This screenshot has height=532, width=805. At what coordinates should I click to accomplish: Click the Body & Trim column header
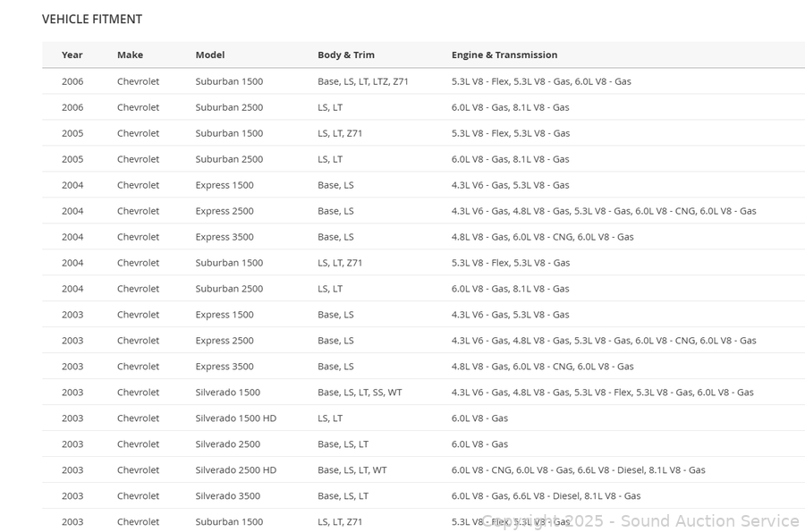click(x=345, y=55)
